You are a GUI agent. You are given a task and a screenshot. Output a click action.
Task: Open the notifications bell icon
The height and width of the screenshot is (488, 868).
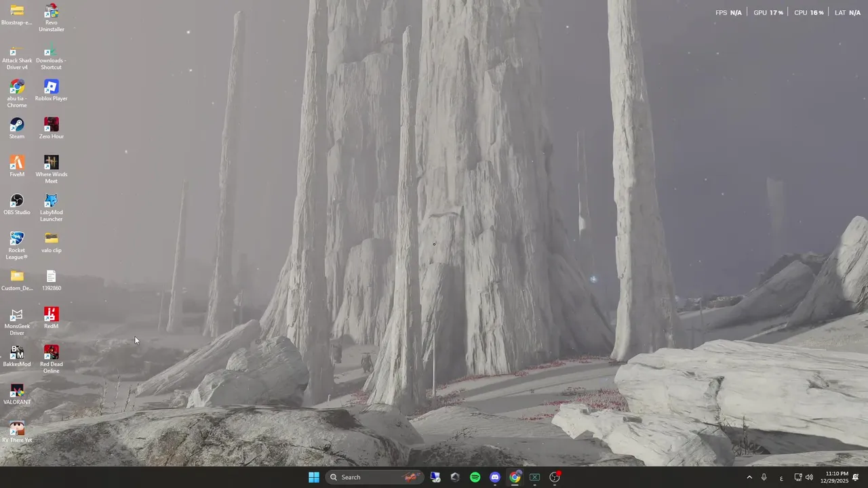click(x=856, y=477)
